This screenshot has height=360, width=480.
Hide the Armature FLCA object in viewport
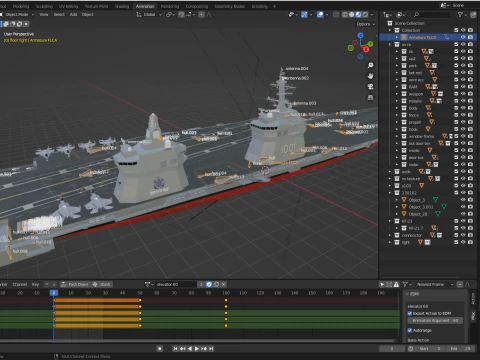click(463, 37)
